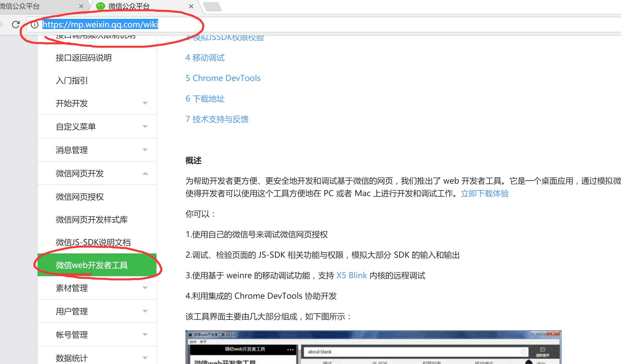This screenshot has height=364, width=621.
Task: Select the 微信web开发者工具 sidebar item
Action: coord(97,265)
